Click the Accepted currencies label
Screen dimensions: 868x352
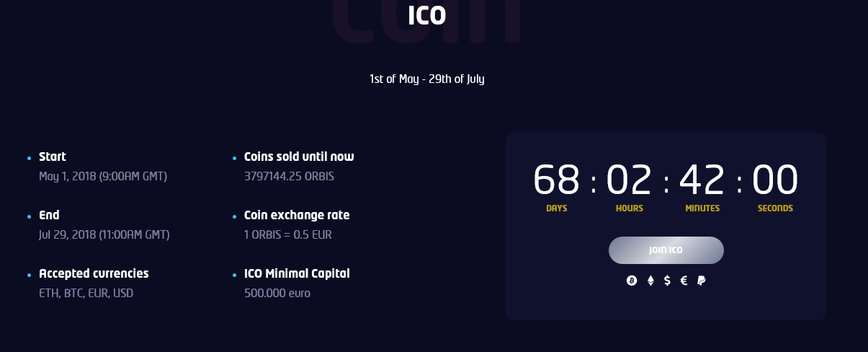point(94,273)
